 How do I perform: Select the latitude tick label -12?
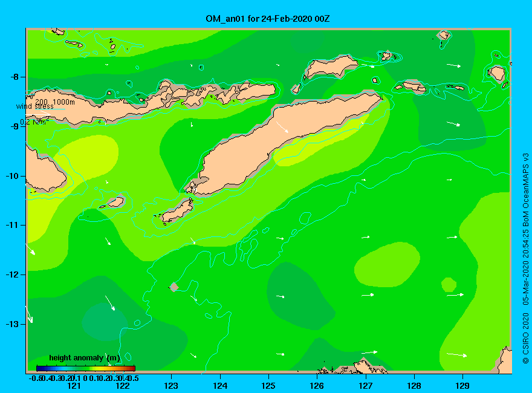[x=12, y=274]
